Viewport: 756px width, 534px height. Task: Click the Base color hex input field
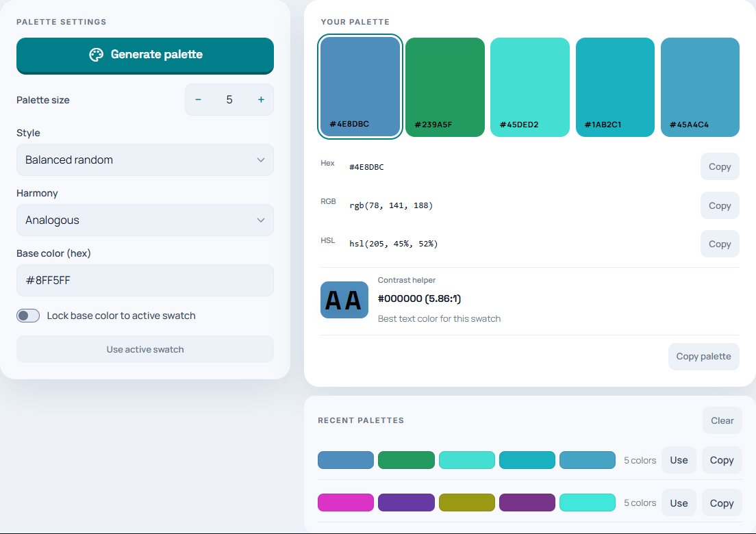click(145, 281)
